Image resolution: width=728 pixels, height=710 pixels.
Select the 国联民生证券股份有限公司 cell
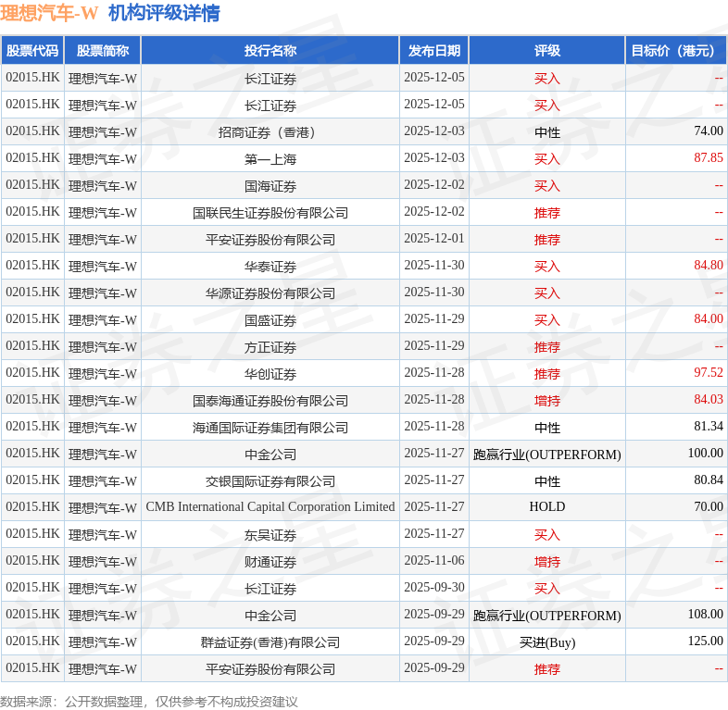click(x=270, y=213)
